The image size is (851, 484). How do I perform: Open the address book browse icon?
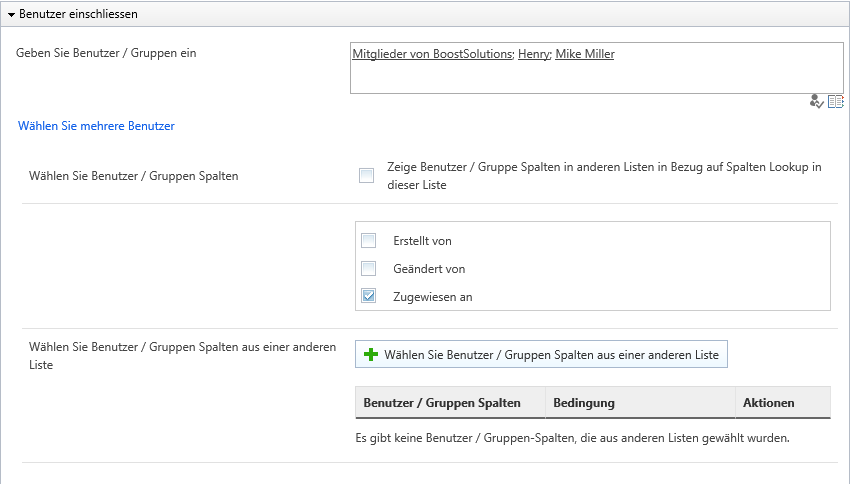[x=836, y=101]
